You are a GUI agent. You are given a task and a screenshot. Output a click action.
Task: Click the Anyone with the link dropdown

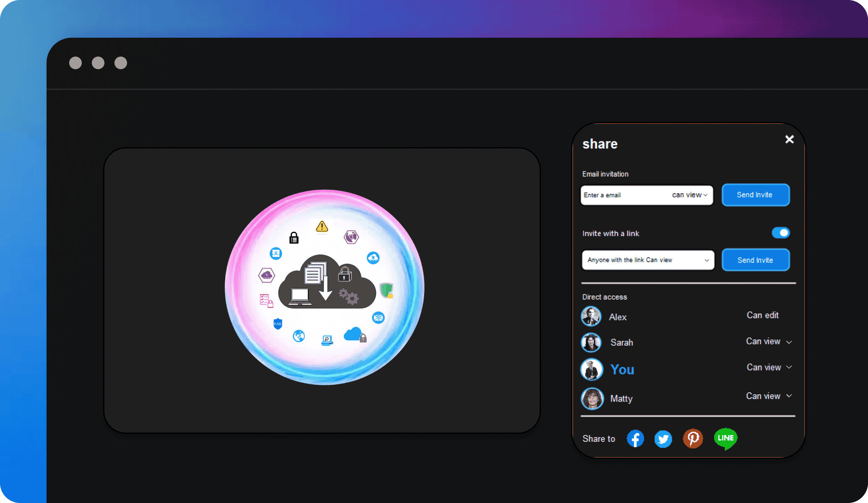coord(647,260)
